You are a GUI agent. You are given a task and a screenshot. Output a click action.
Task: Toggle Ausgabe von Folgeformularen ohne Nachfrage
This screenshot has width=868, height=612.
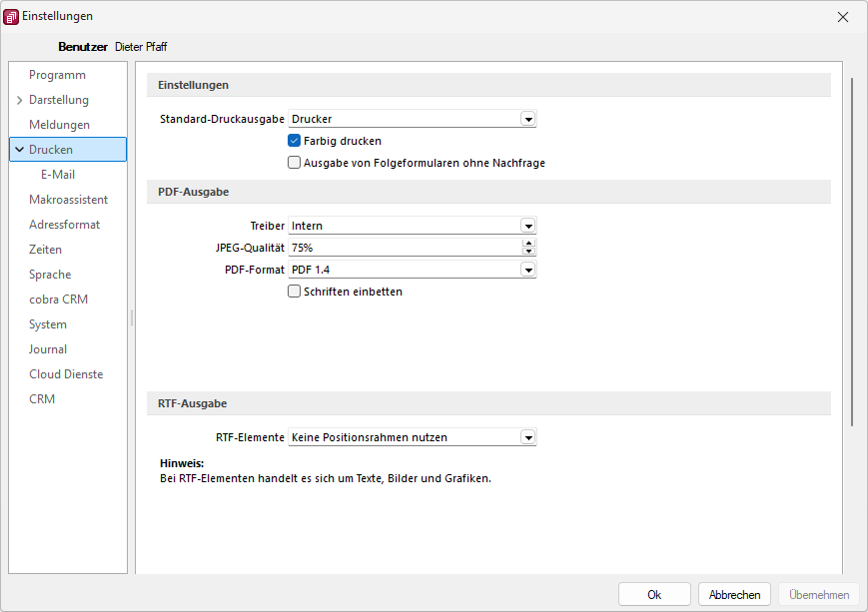[x=294, y=163]
